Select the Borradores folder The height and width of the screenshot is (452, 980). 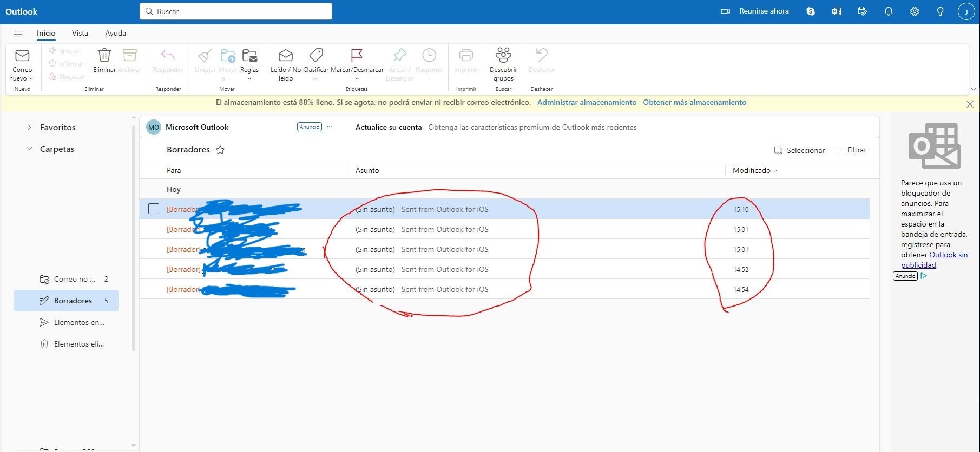point(66,301)
